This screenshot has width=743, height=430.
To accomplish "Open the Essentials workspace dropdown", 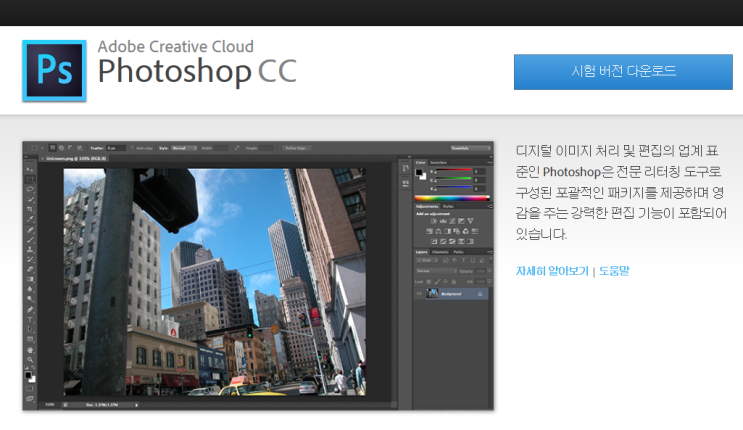I will click(471, 148).
